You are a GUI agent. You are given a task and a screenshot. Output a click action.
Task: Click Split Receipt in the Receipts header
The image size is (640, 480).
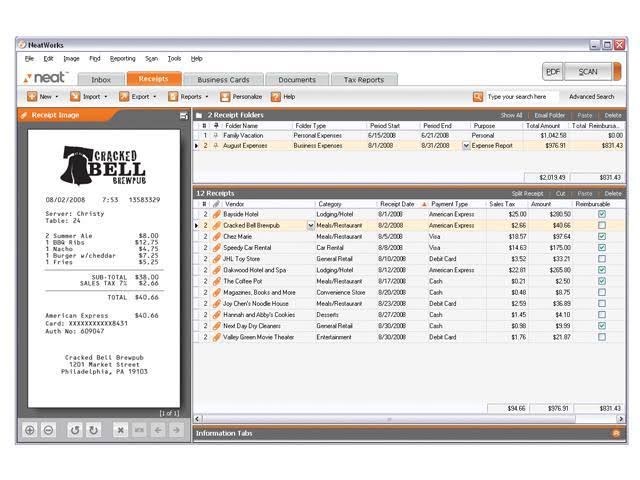[x=527, y=193]
